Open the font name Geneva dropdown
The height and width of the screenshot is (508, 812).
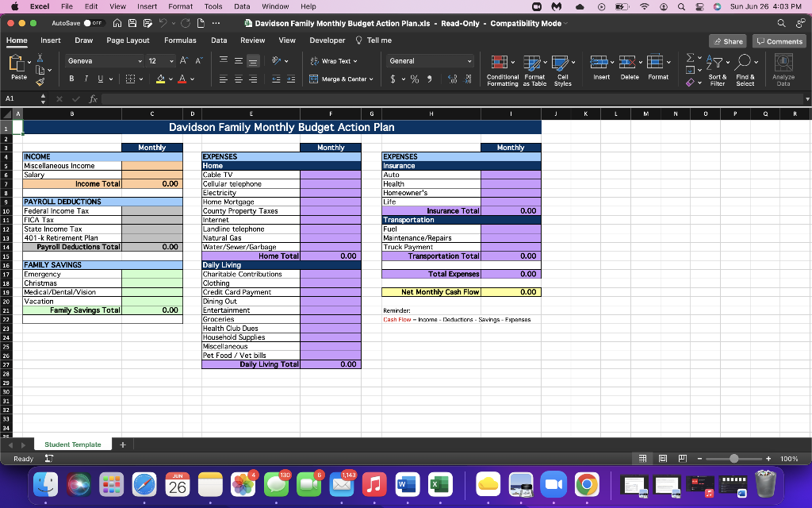tap(140, 61)
